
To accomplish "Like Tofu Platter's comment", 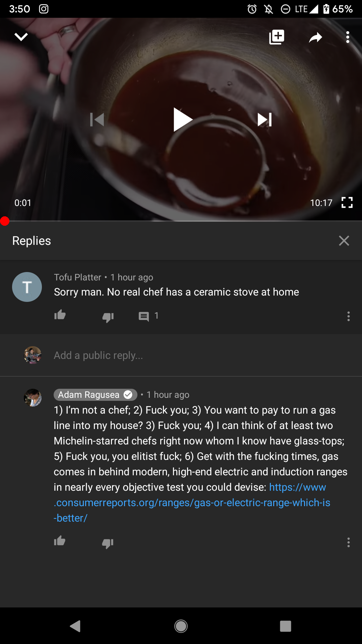I will [60, 315].
